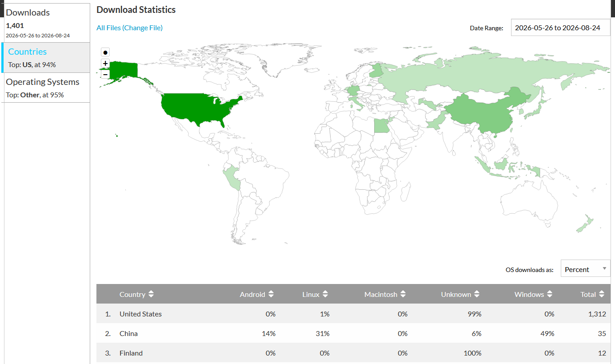
Task: Click Finland's 100% Unknown value
Action: 472,353
